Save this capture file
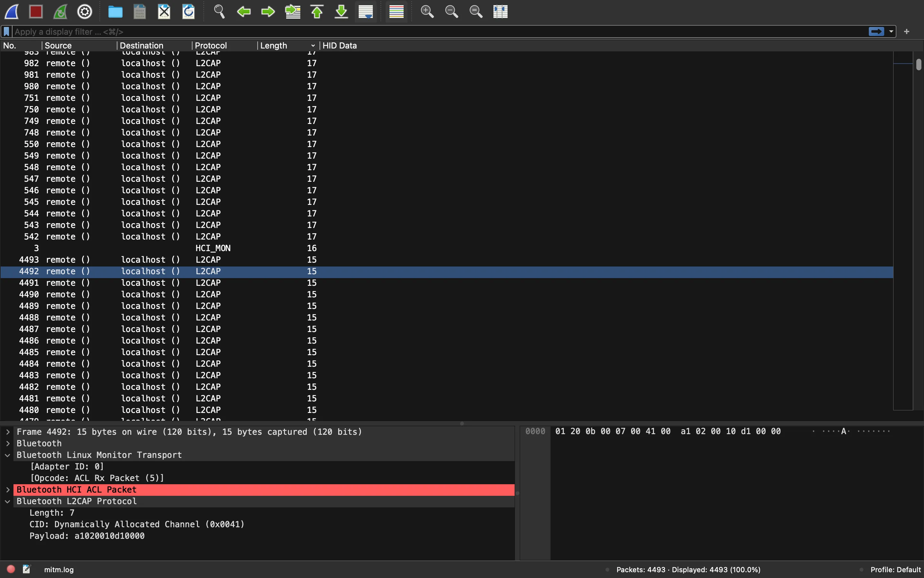Image resolution: width=924 pixels, height=578 pixels. point(140,12)
